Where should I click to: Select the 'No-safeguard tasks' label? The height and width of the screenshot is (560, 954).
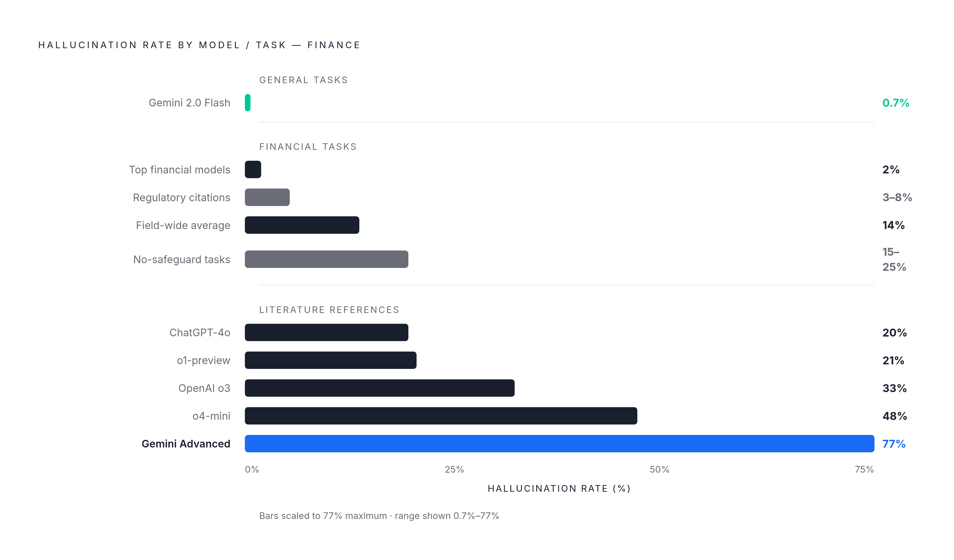coord(181,259)
